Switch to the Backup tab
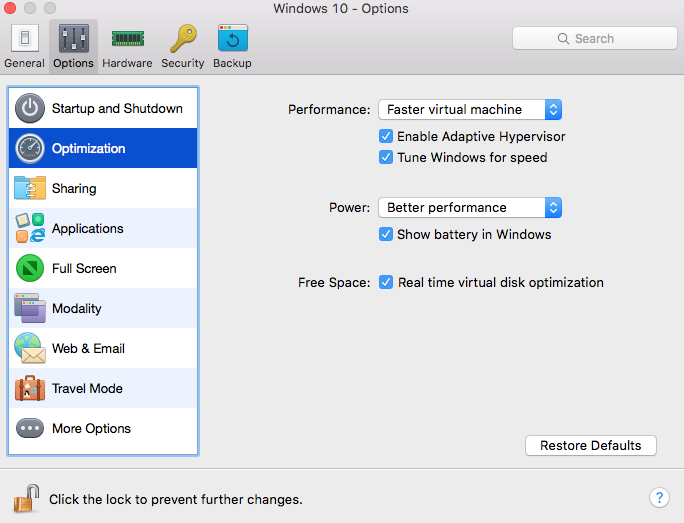This screenshot has height=523, width=684. pos(232,46)
